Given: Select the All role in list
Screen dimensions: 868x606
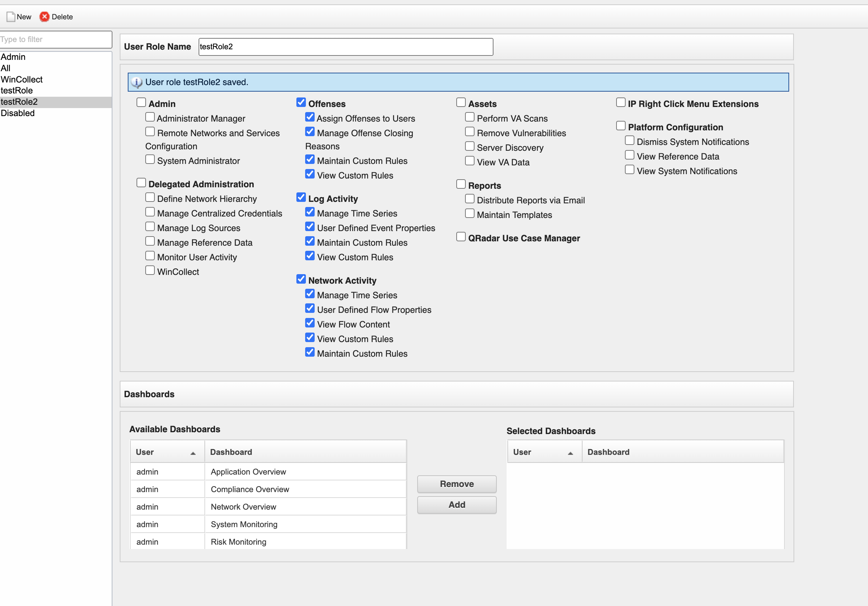Looking at the screenshot, I should click(x=56, y=68).
